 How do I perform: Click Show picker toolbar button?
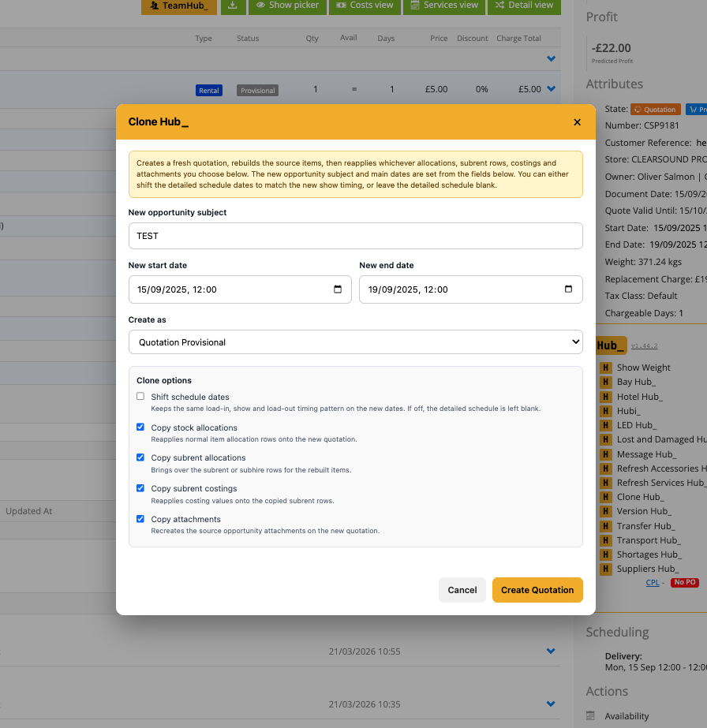(287, 6)
